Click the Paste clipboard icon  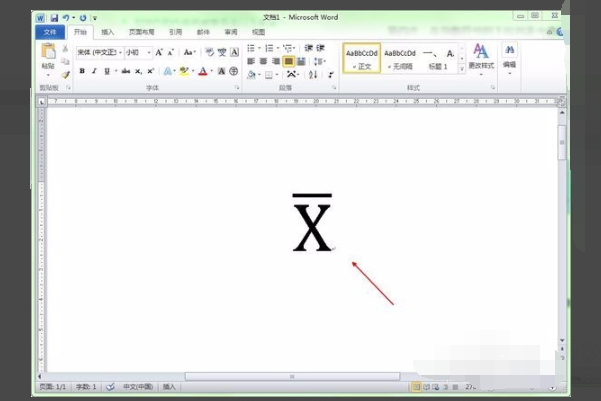tap(48, 51)
